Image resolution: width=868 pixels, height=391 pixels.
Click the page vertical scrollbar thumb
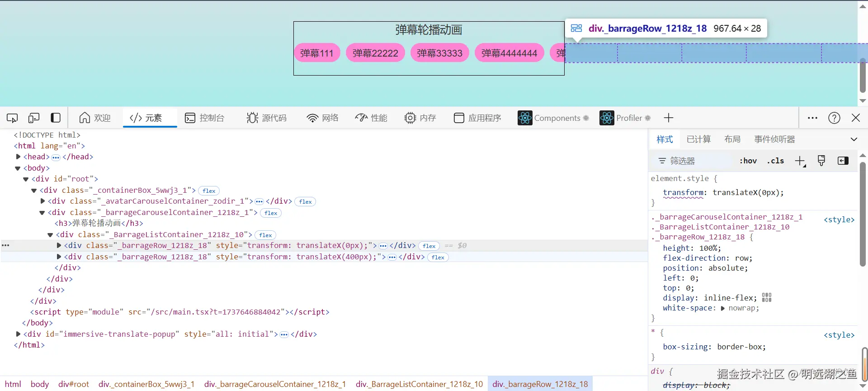(863, 75)
